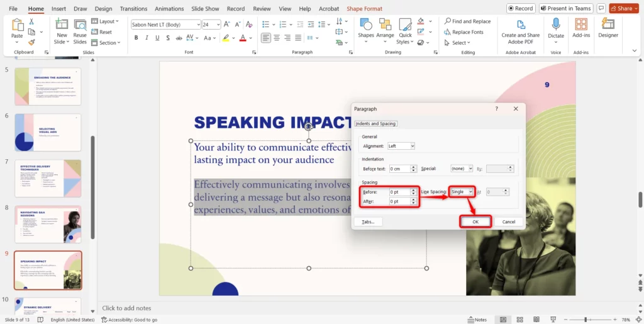The image size is (644, 324).
Task: Click the New Slide icon
Action: tap(62, 25)
